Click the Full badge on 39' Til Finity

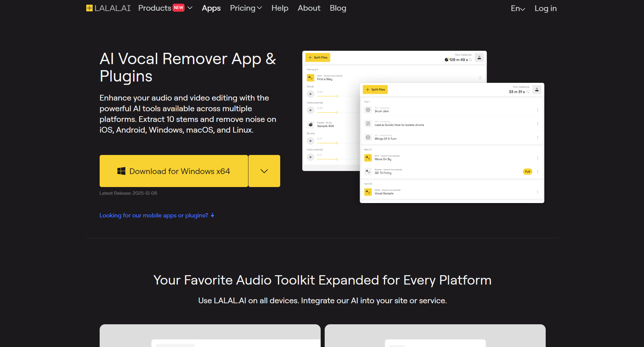coord(527,172)
